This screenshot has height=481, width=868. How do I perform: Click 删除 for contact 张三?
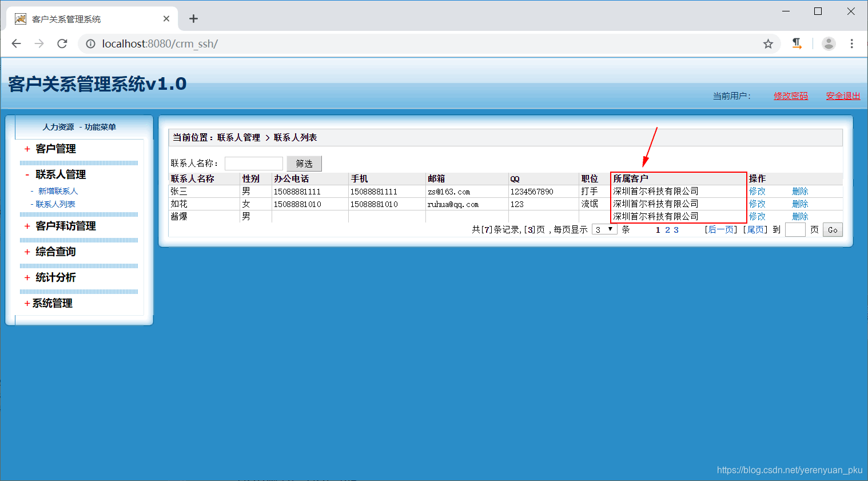[800, 191]
